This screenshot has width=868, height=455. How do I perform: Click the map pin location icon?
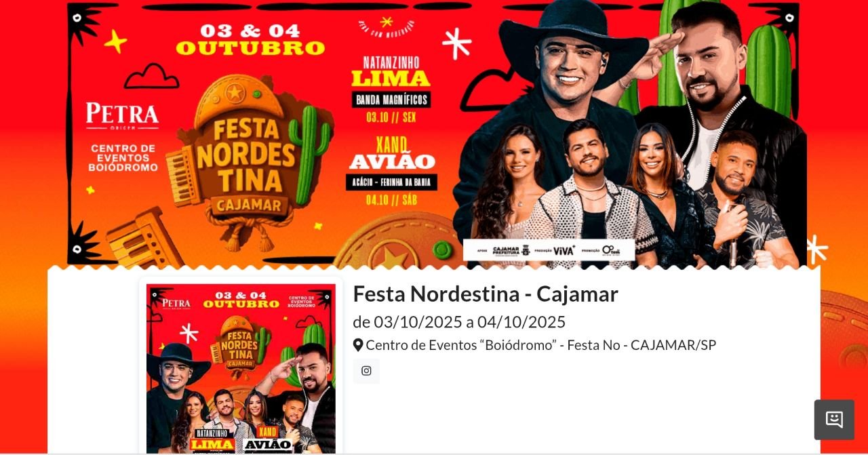click(x=358, y=345)
